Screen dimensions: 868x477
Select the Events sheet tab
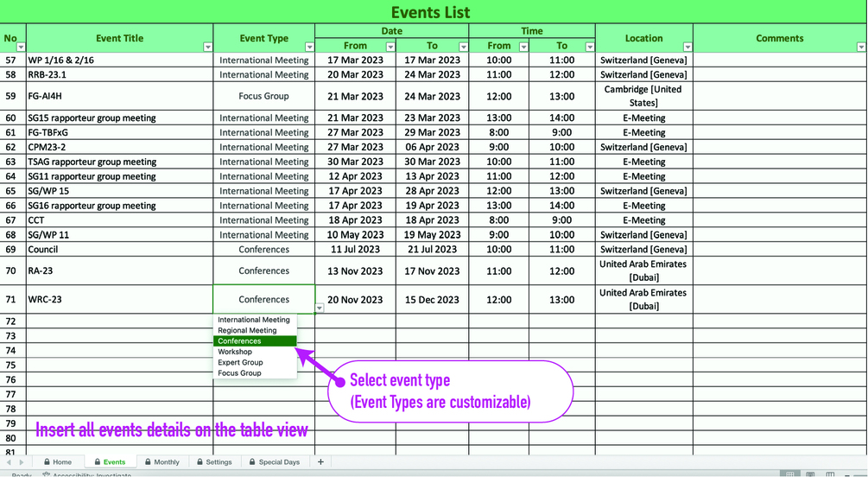point(110,462)
